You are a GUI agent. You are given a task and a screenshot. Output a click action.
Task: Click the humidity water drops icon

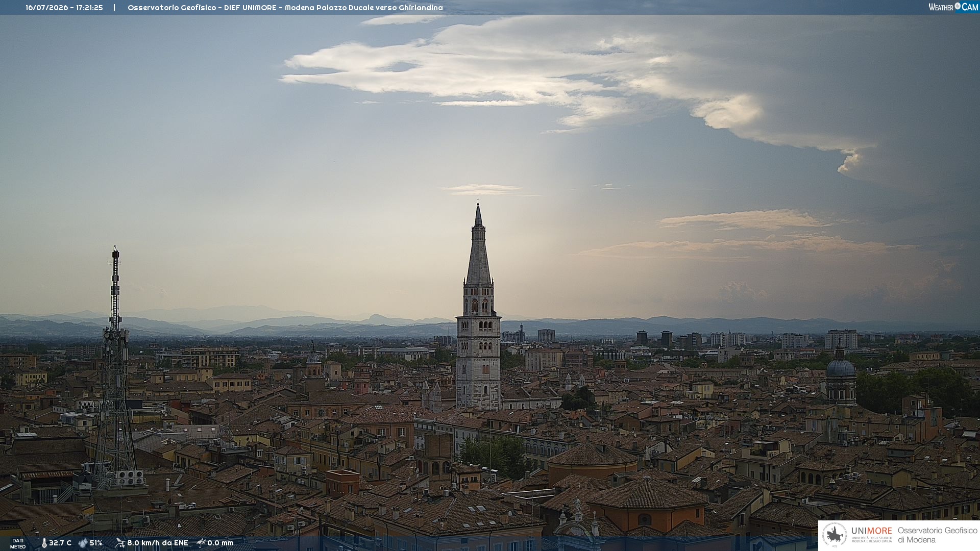coord(83,543)
